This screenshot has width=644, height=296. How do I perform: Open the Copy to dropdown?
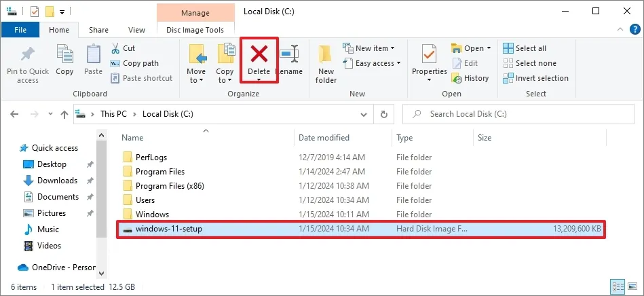pos(225,75)
